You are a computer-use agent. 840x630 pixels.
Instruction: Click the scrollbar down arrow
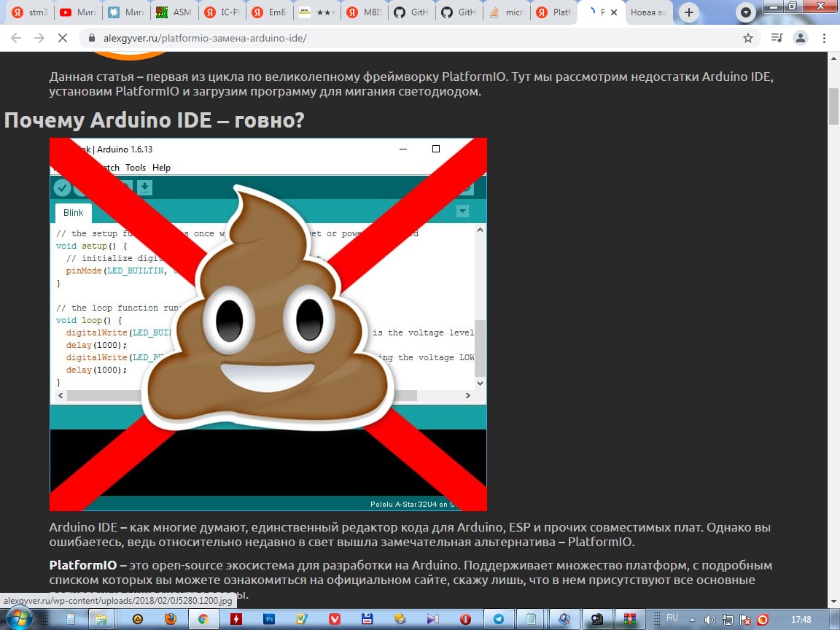[834, 603]
